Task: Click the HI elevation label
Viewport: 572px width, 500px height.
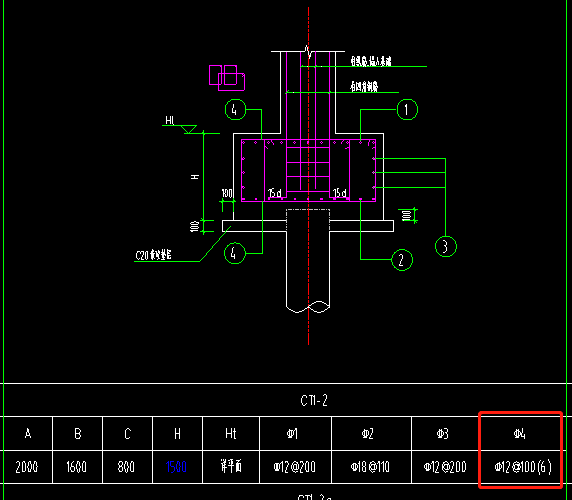Action: [170, 120]
